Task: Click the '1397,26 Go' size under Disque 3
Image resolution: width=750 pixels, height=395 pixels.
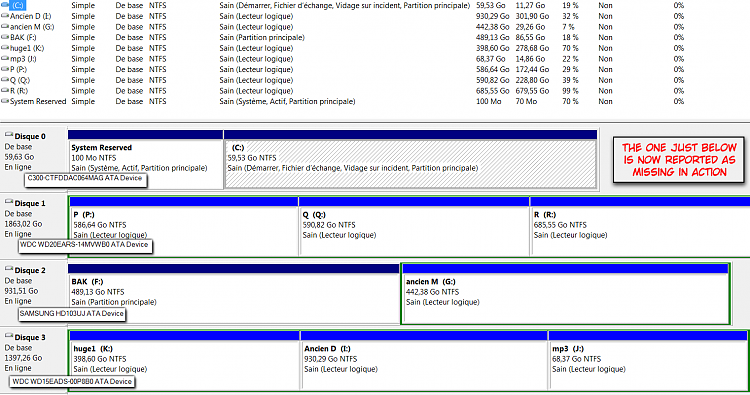Action: 23,358
